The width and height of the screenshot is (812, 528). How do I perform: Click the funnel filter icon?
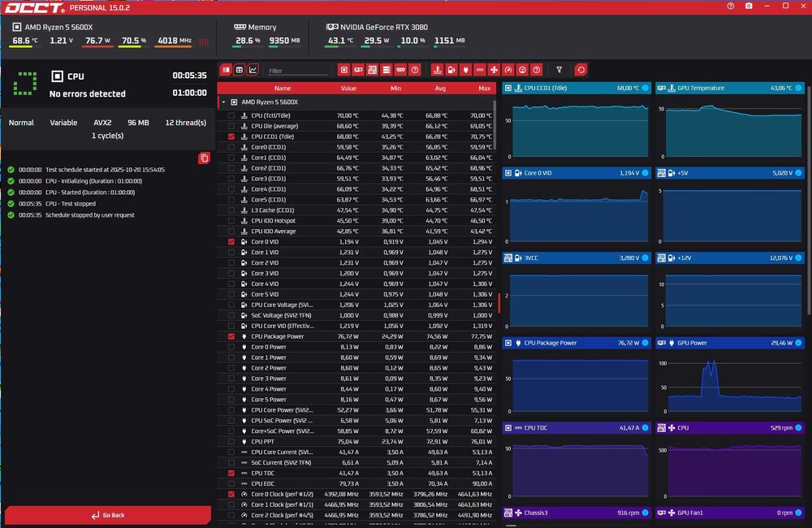point(559,70)
